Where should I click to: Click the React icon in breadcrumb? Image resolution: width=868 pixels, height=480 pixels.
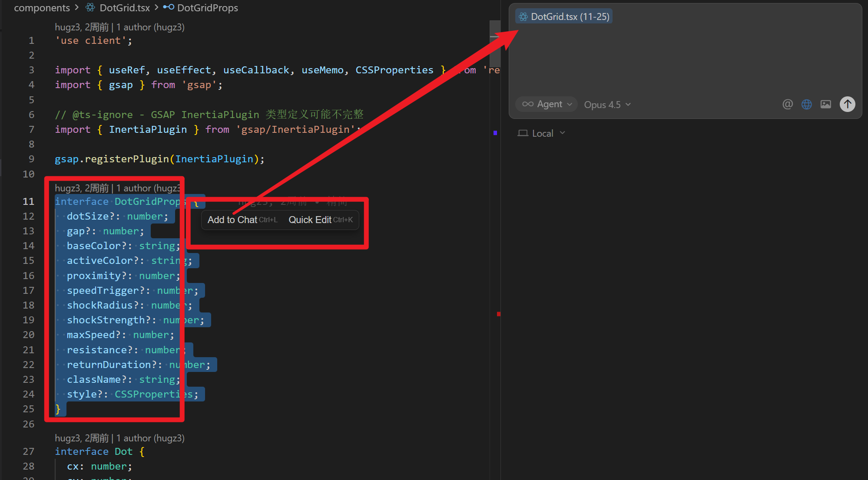90,8
